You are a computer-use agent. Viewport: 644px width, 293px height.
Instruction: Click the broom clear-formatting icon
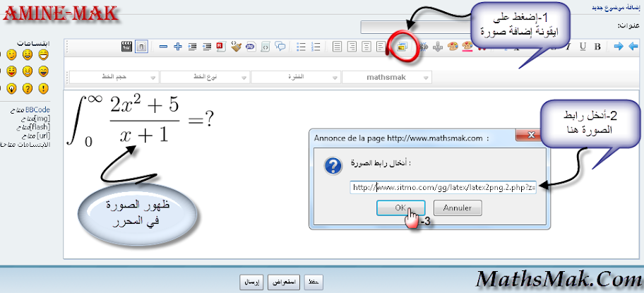click(236, 47)
